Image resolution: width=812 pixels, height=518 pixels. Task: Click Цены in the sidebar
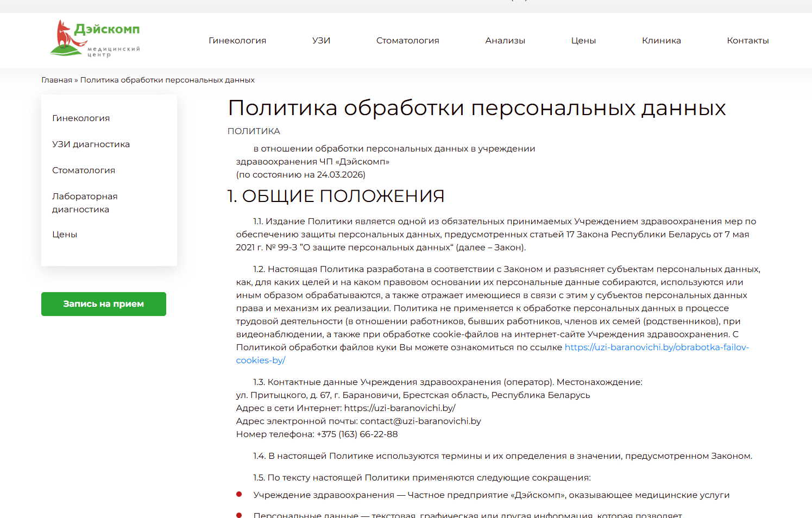65,235
